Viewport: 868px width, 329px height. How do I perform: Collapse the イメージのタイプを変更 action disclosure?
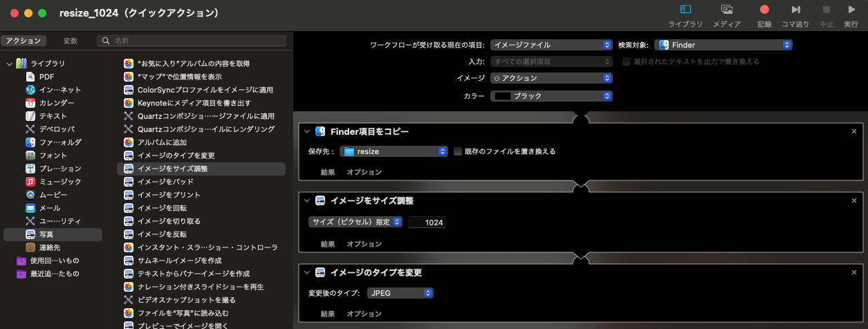306,272
